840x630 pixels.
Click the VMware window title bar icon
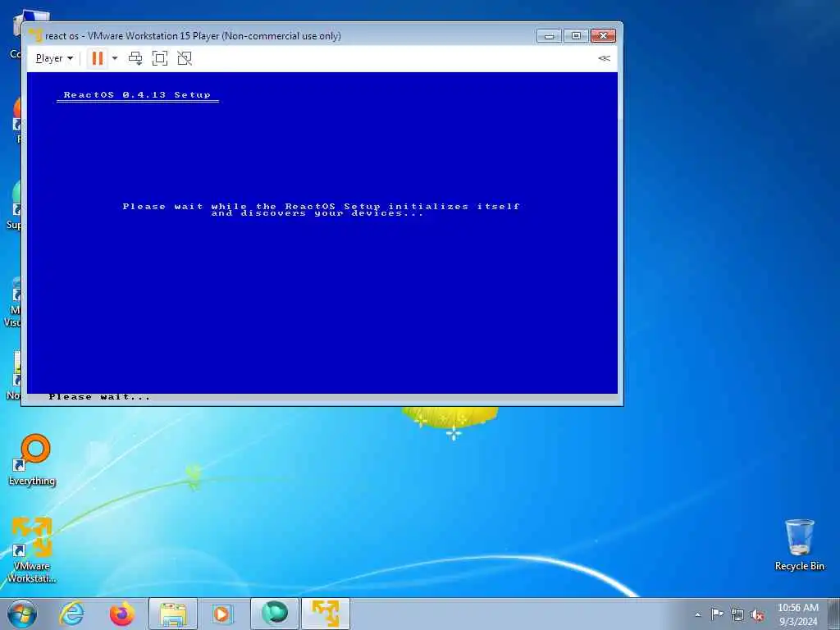coord(35,35)
